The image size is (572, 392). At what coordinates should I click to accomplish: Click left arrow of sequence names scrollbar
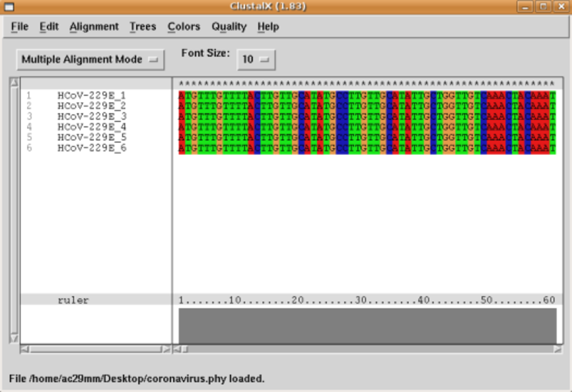24,349
